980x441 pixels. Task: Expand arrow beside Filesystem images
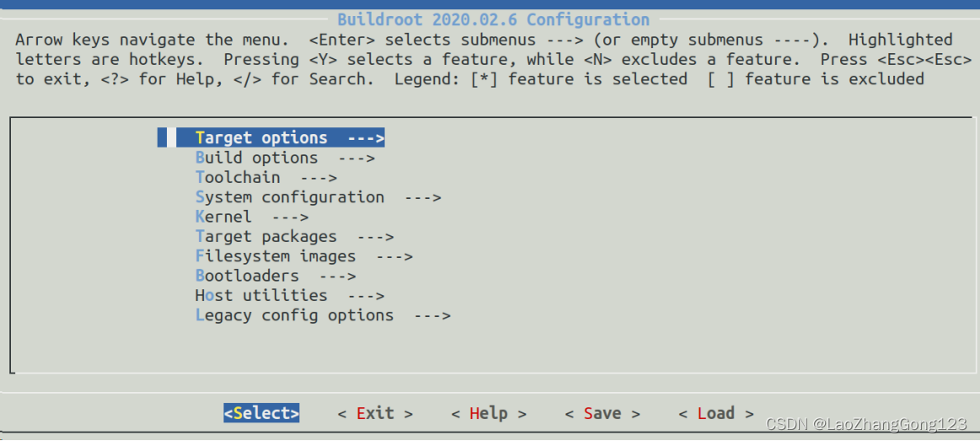[x=395, y=256]
